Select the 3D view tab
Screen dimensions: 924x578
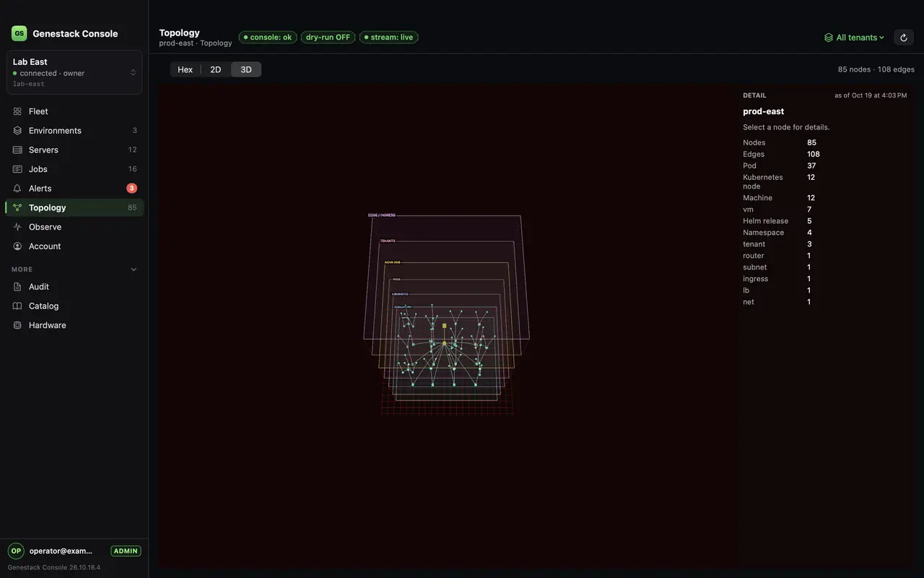[x=246, y=69]
